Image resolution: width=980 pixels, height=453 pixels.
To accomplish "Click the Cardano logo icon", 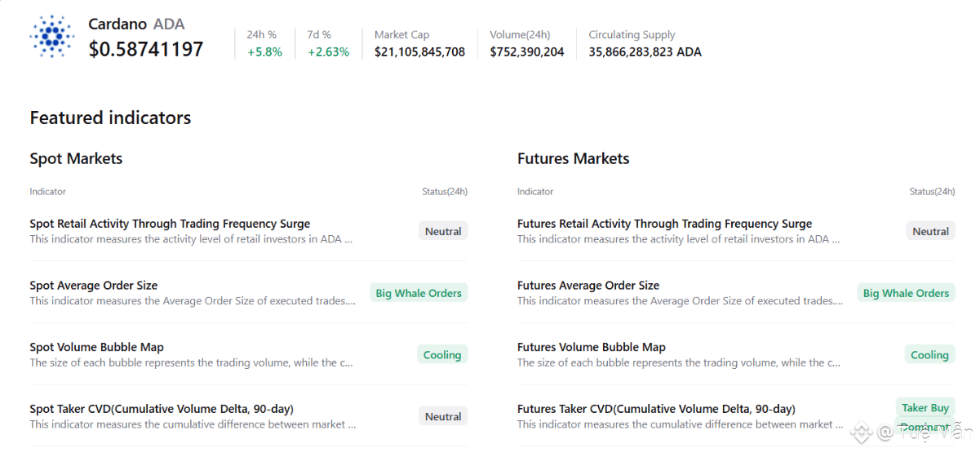I will click(x=51, y=36).
